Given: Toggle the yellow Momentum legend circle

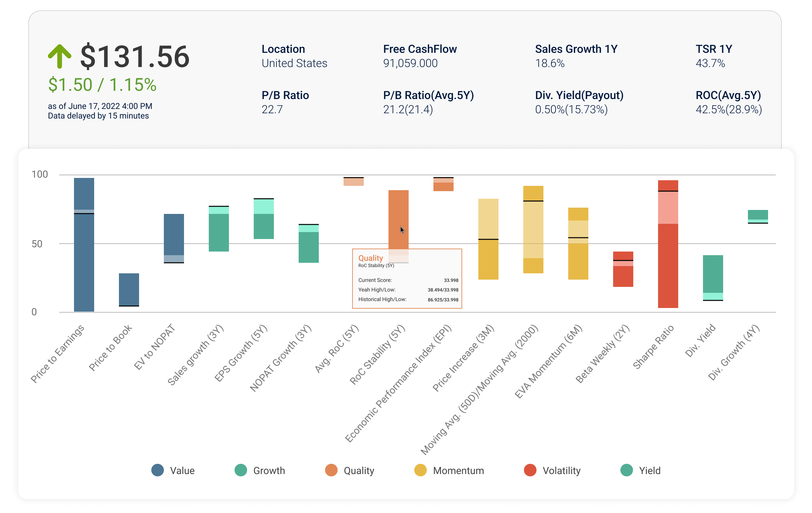Looking at the screenshot, I should point(421,470).
